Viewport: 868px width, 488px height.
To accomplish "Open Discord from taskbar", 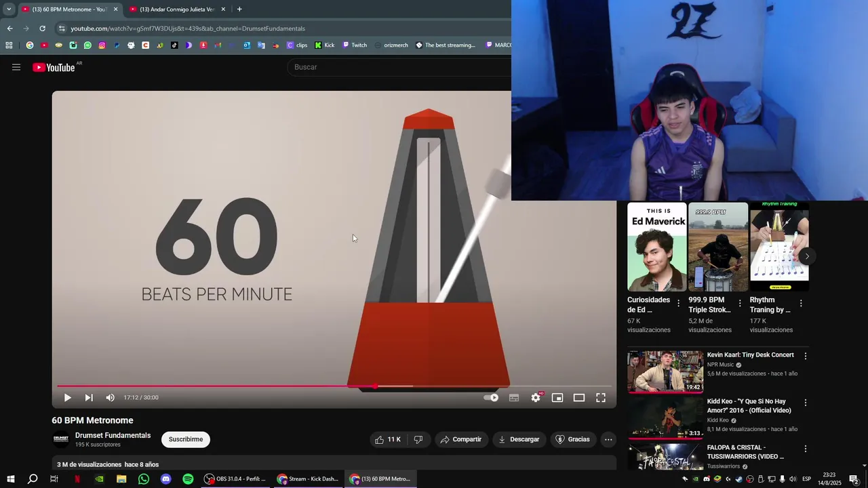I will tap(166, 479).
